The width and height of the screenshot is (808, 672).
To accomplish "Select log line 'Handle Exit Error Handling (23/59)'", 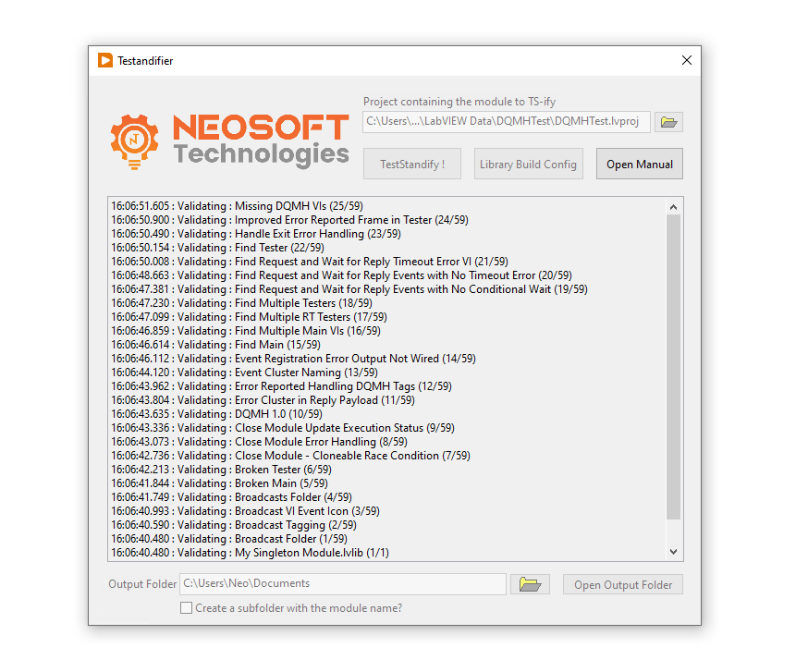I will click(256, 234).
